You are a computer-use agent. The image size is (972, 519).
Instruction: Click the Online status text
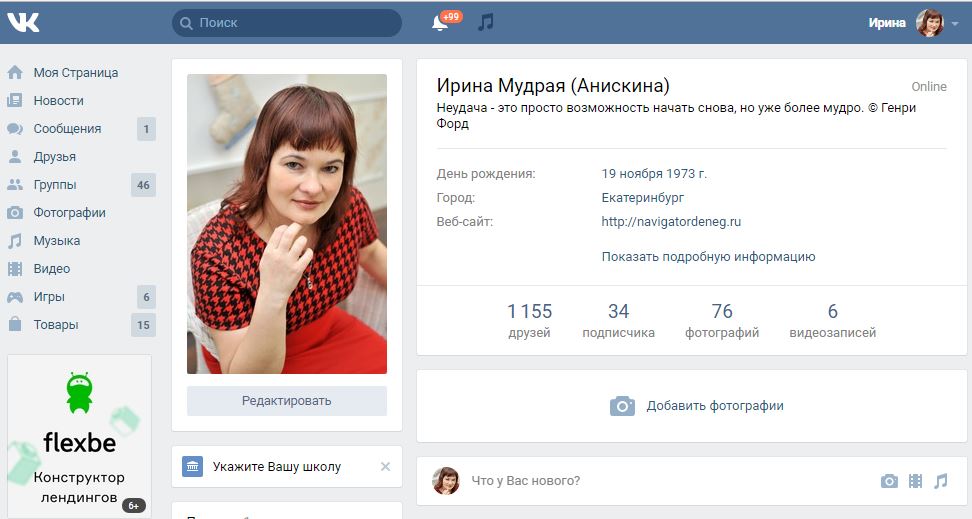[x=929, y=87]
